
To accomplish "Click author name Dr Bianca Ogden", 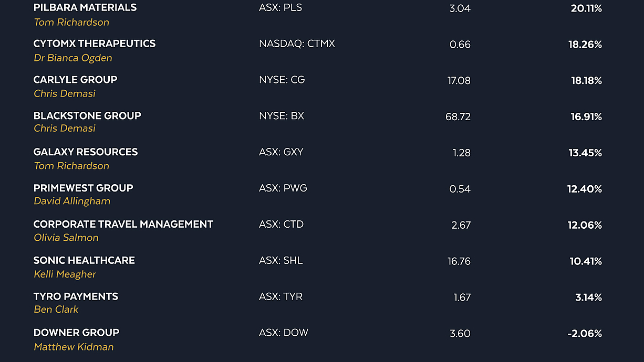I will [x=73, y=58].
